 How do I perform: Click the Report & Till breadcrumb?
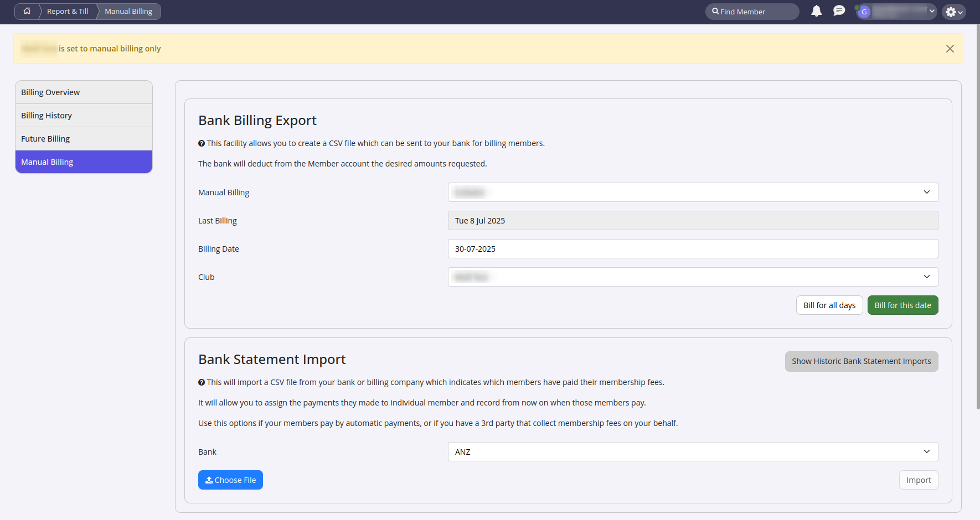coord(68,11)
